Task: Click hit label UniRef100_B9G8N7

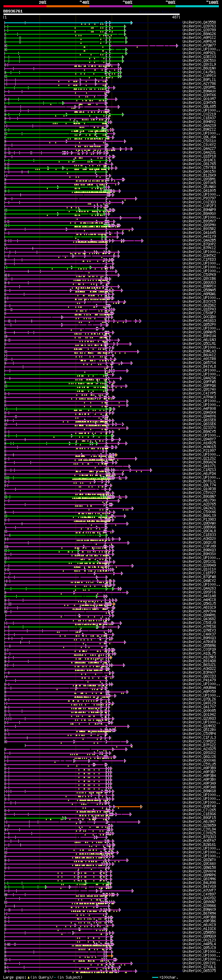Action: [x=199, y=496]
